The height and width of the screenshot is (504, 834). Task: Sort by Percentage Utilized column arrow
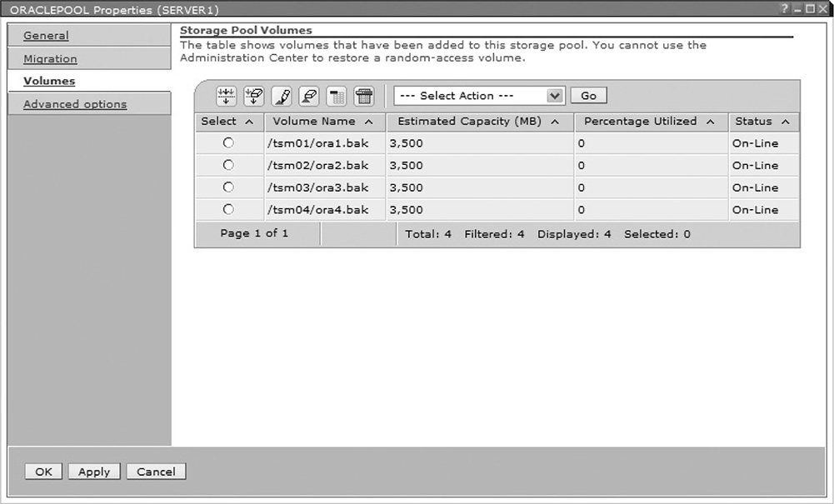pyautogui.click(x=710, y=122)
